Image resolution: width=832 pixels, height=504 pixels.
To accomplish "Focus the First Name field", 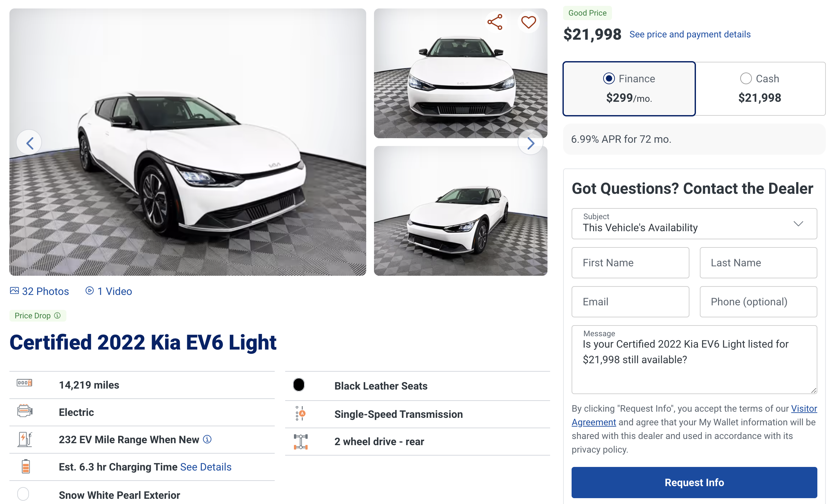I will (x=630, y=263).
